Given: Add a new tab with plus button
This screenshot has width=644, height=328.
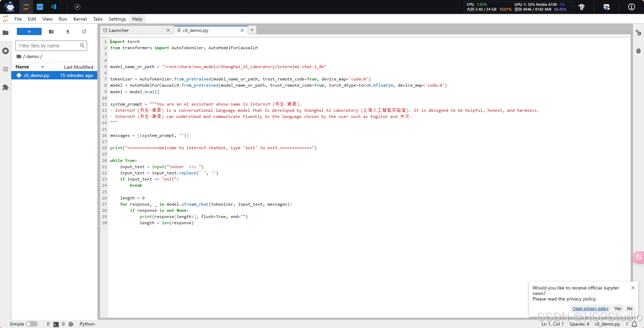Looking at the screenshot, I should click(x=252, y=30).
